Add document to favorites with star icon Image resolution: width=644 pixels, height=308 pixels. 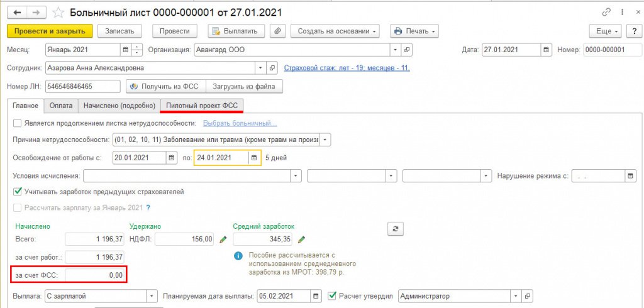pyautogui.click(x=58, y=12)
